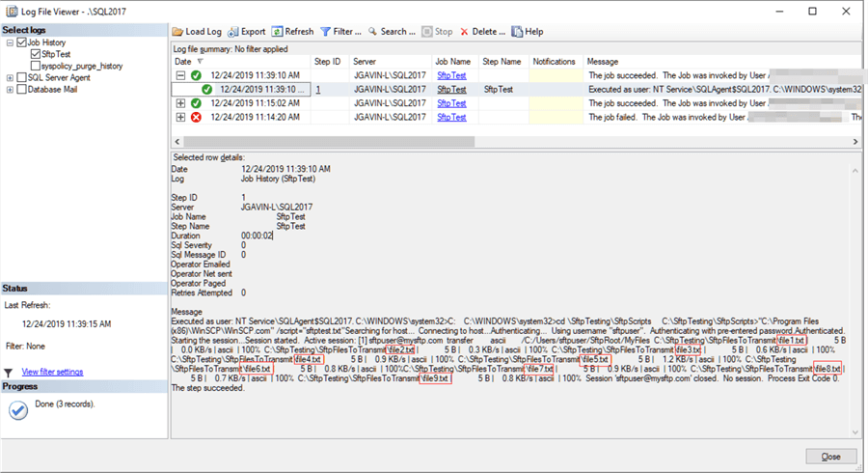868x473 pixels.
Task: Expand the SQL Server Agent tree node
Action: (x=10, y=77)
